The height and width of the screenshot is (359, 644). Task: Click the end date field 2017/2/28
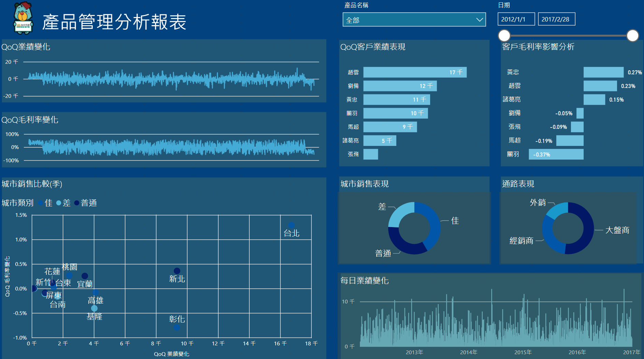[556, 19]
